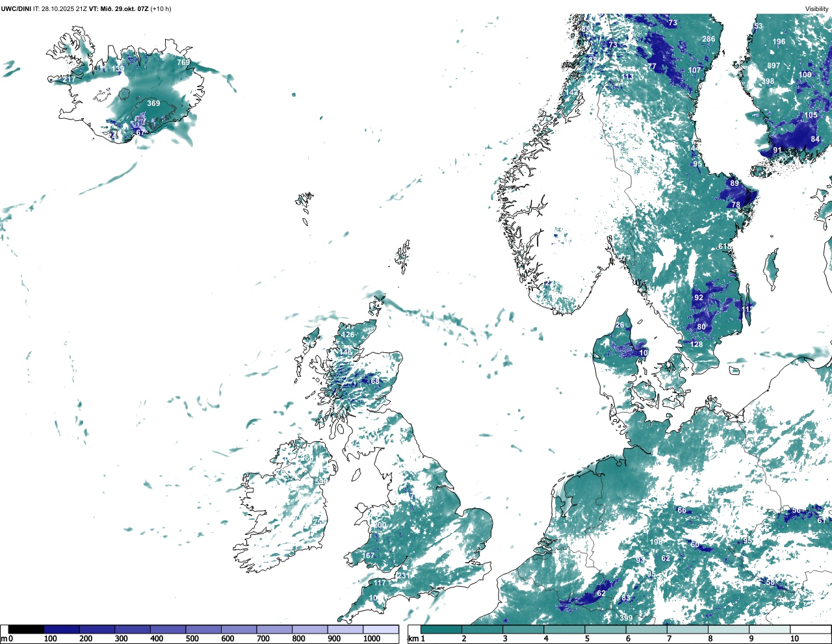Click the '84' value near southeast Finland
This screenshot has height=644, width=832.
(x=815, y=139)
